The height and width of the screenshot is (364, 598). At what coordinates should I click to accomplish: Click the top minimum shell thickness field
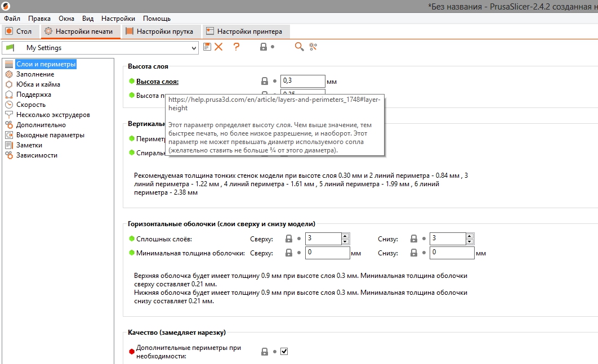pos(327,253)
